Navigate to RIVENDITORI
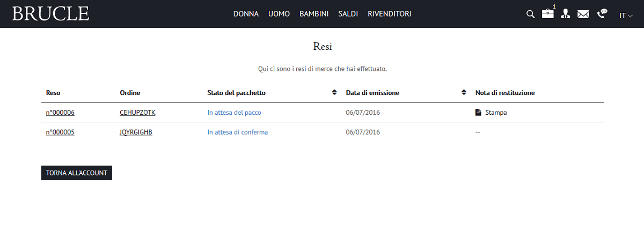 (389, 14)
